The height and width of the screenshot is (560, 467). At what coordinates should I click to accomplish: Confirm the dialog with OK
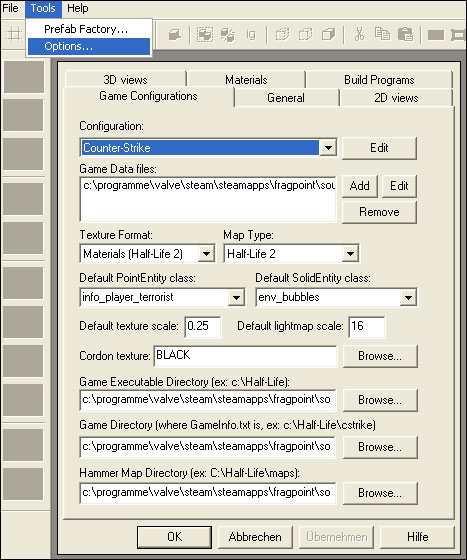(174, 537)
